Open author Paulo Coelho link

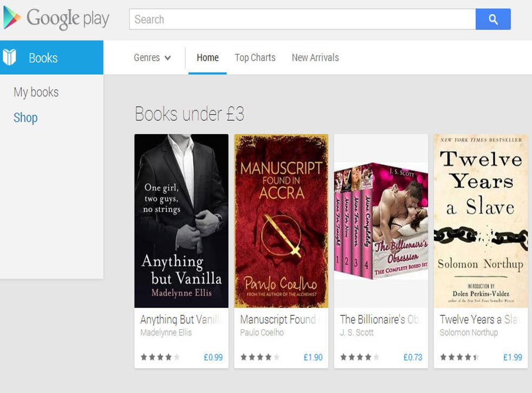(x=262, y=333)
